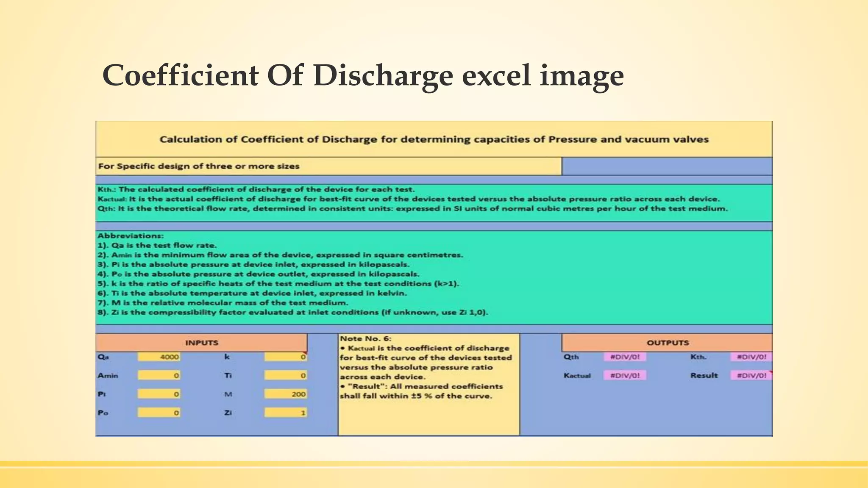Image resolution: width=868 pixels, height=488 pixels.
Task: Click the Qth output cell with #DIV/0!
Action: [x=625, y=357]
